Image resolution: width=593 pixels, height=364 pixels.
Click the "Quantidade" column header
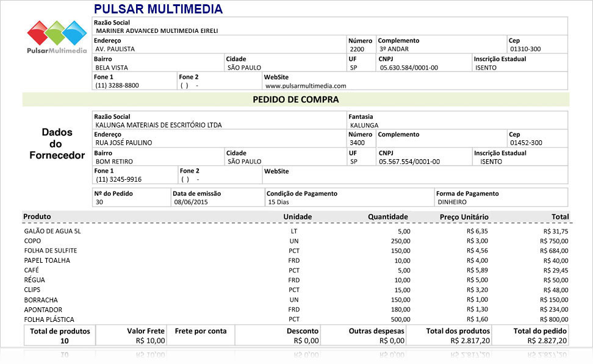(387, 217)
